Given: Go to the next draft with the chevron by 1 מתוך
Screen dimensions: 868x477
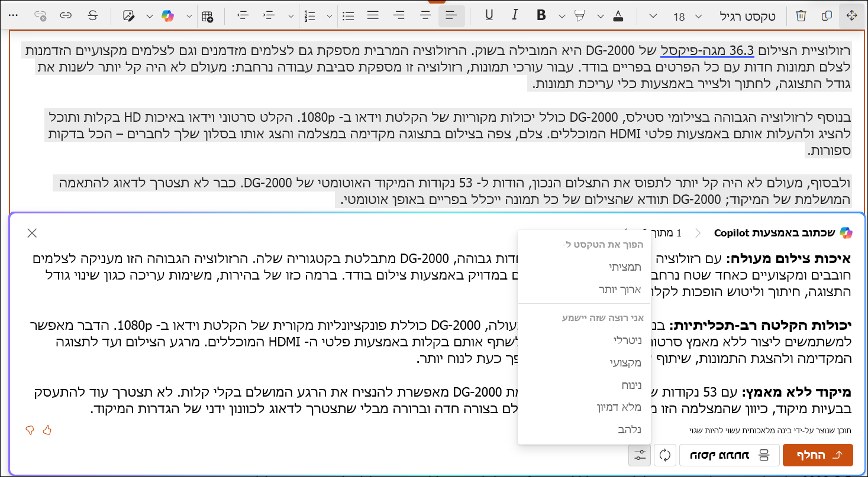Looking at the screenshot, I should point(698,233).
